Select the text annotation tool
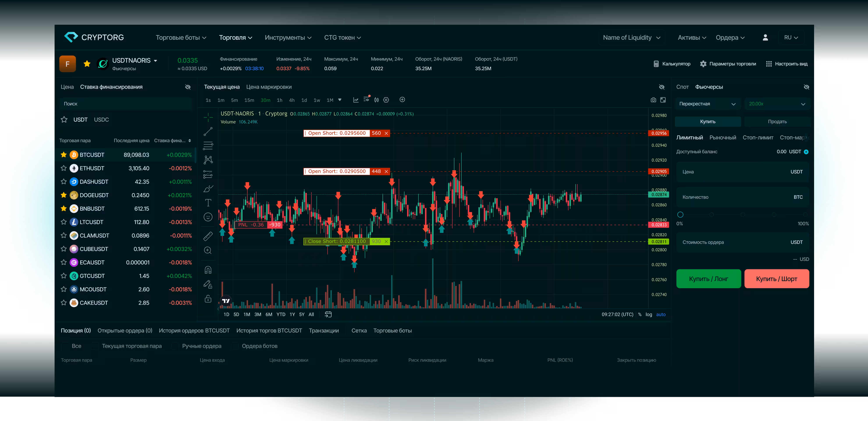This screenshot has width=868, height=421. pos(208,203)
